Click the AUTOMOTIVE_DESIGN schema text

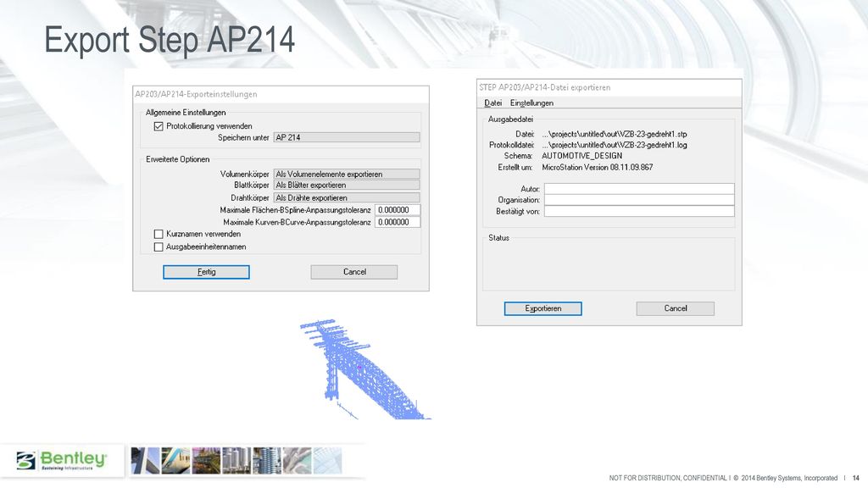pos(581,156)
